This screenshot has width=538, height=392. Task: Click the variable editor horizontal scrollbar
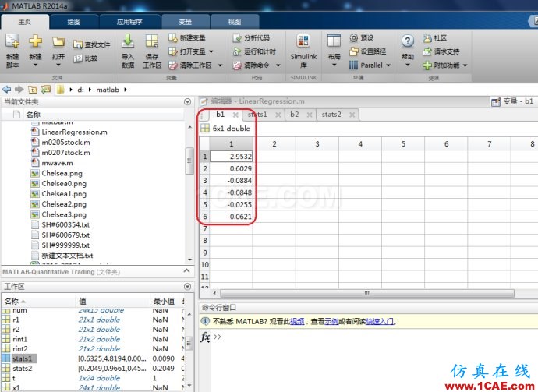click(366, 293)
